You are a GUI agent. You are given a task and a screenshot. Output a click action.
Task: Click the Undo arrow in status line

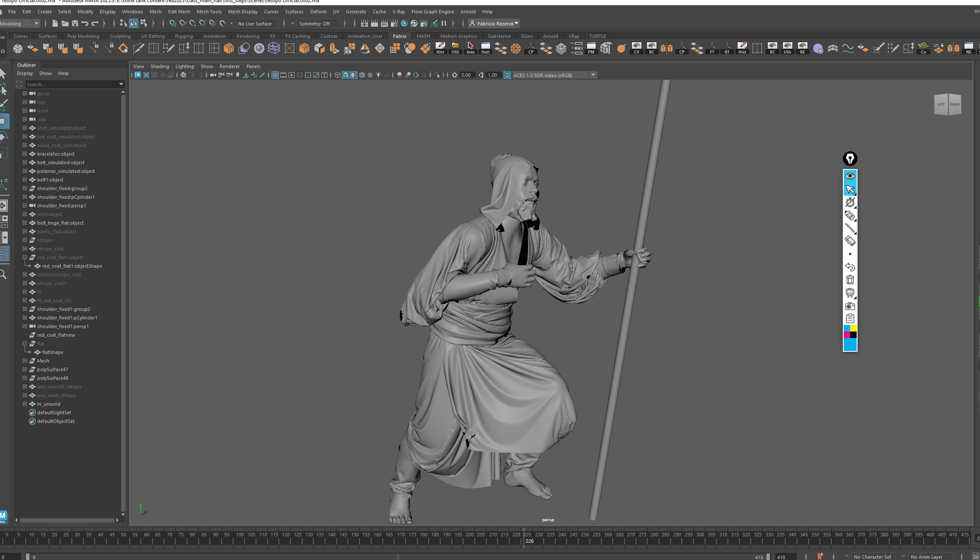coord(85,23)
